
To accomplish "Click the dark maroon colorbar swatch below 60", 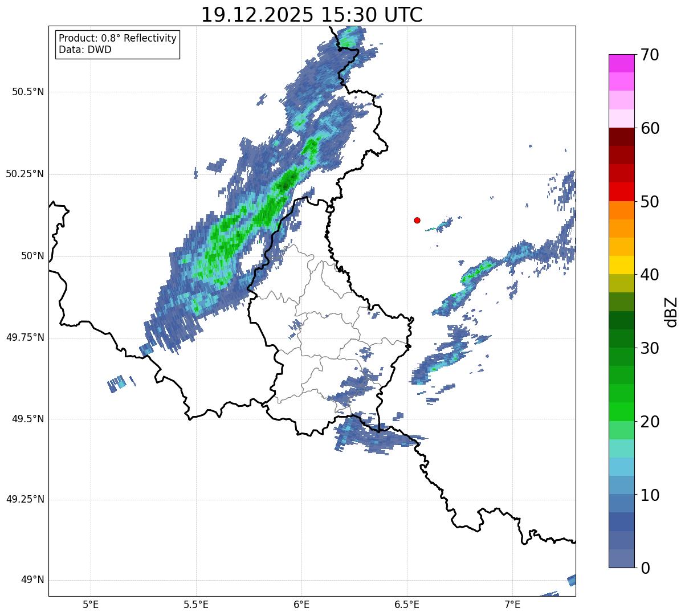I will pyautogui.click(x=621, y=137).
